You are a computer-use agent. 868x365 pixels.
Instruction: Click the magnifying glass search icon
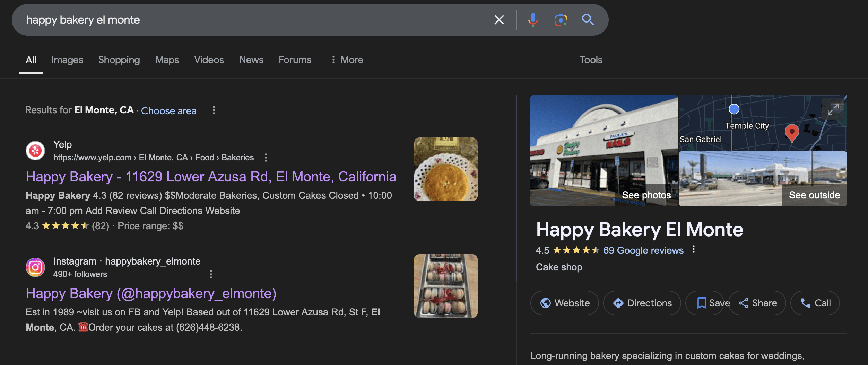(588, 20)
